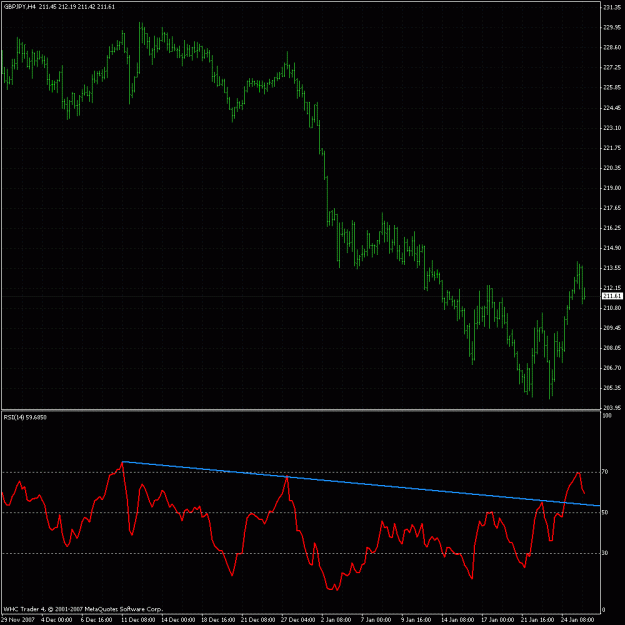The image size is (625, 625).
Task: Click the 223.10 price axis label
Action: click(x=612, y=128)
